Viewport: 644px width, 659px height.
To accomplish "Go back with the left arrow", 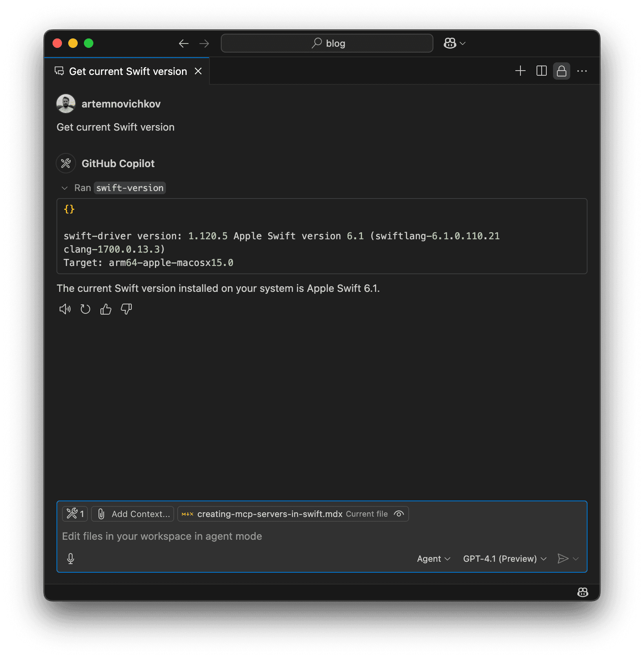I will point(184,44).
